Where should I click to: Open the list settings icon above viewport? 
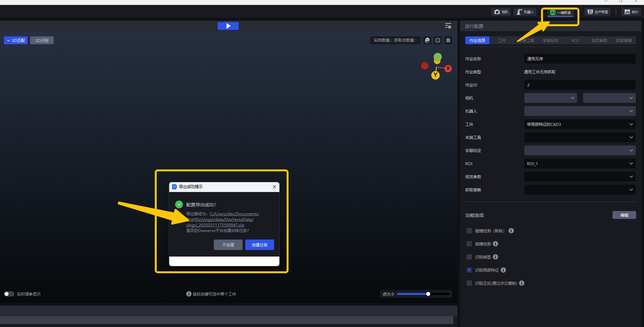pos(448,26)
